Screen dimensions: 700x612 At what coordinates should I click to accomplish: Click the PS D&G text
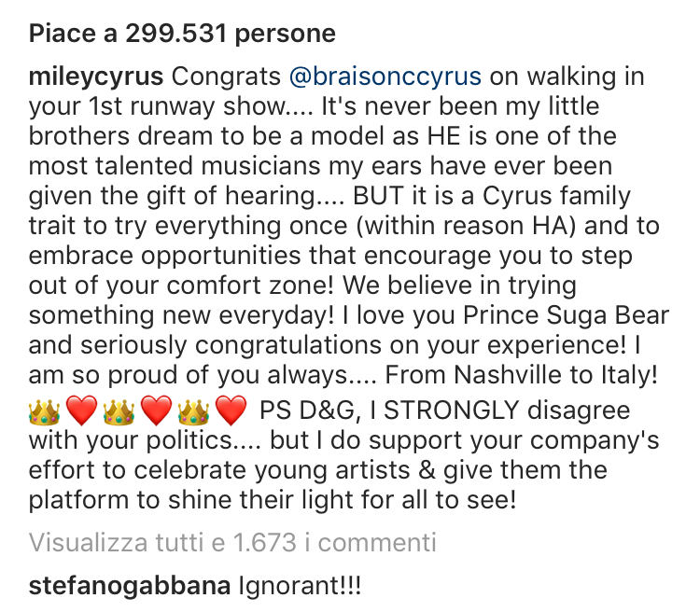(310, 410)
